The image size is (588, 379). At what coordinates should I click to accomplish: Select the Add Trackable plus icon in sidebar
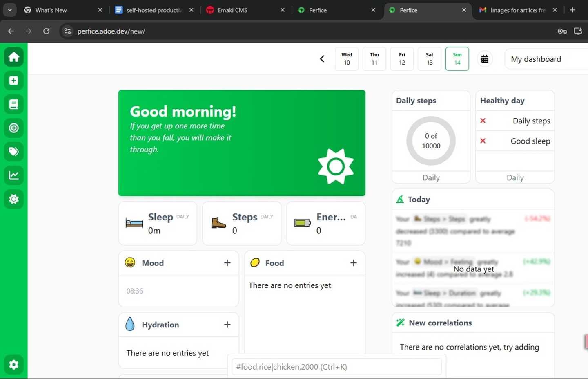pyautogui.click(x=13, y=81)
